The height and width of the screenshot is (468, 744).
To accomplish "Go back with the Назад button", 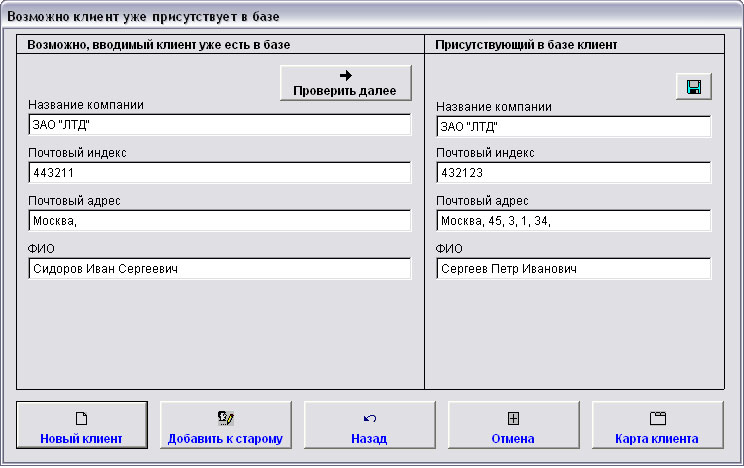I will click(x=369, y=425).
